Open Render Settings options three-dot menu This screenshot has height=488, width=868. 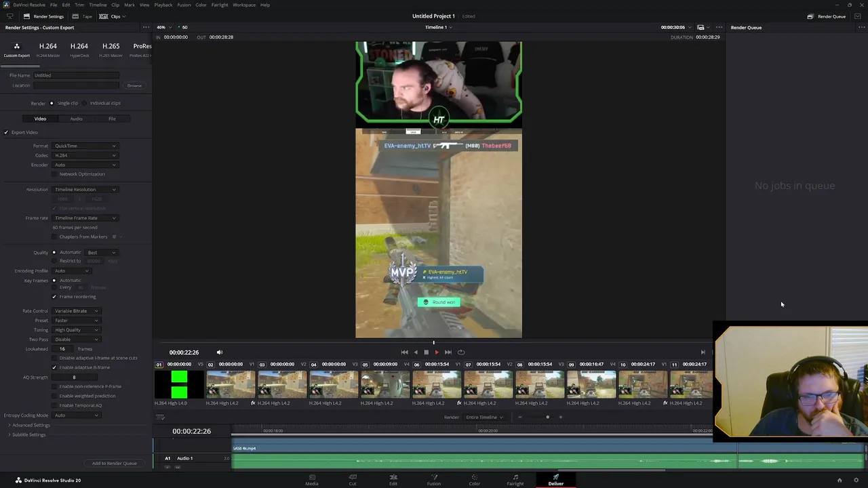pos(146,28)
